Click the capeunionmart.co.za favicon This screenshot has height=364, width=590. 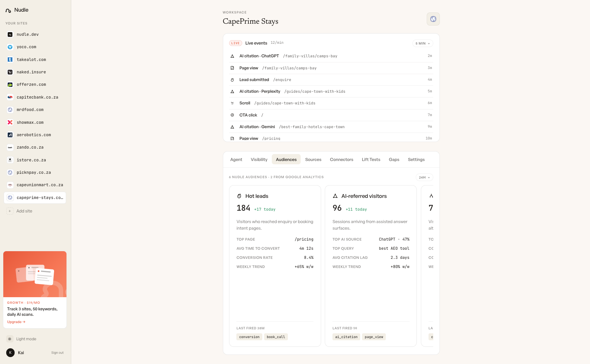[x=10, y=185]
